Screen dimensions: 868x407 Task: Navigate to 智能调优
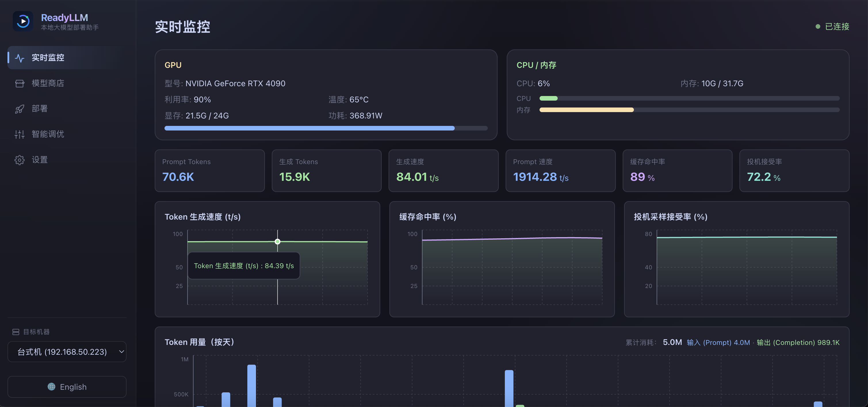pyautogui.click(x=67, y=134)
